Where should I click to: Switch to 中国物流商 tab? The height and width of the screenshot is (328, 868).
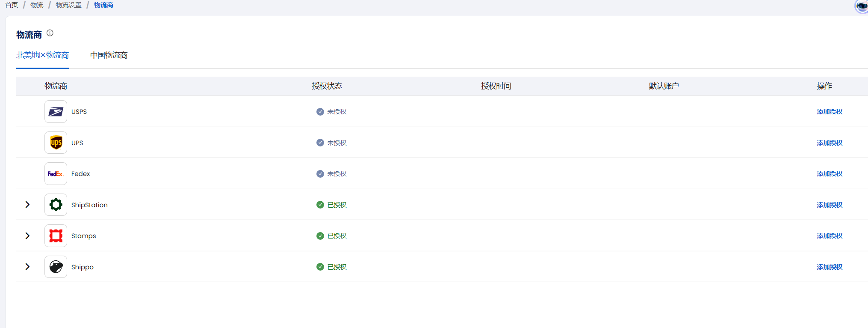[109, 55]
